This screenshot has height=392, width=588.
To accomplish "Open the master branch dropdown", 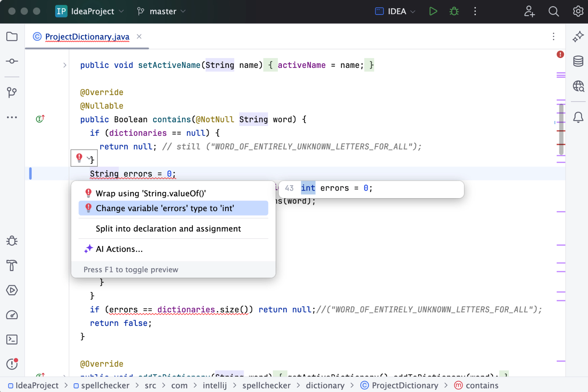I will (x=162, y=11).
